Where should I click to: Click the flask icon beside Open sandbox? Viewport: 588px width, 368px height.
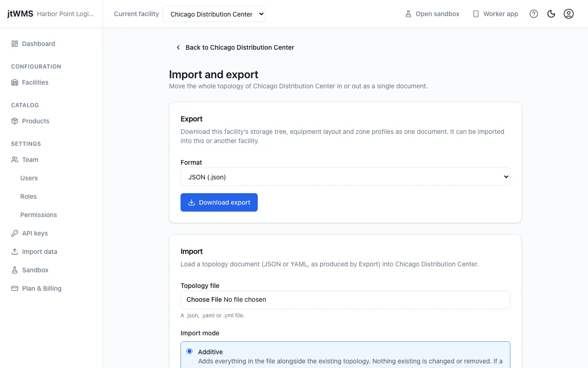tap(408, 14)
